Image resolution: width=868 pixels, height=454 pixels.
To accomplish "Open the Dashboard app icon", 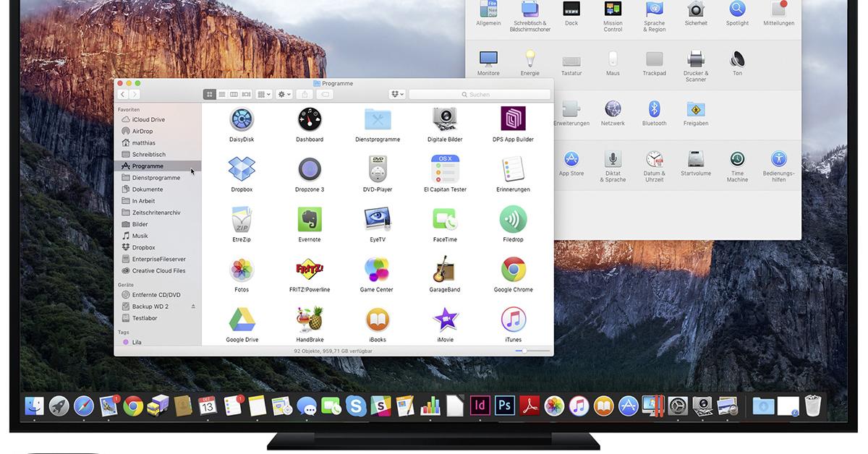I will coord(310,119).
